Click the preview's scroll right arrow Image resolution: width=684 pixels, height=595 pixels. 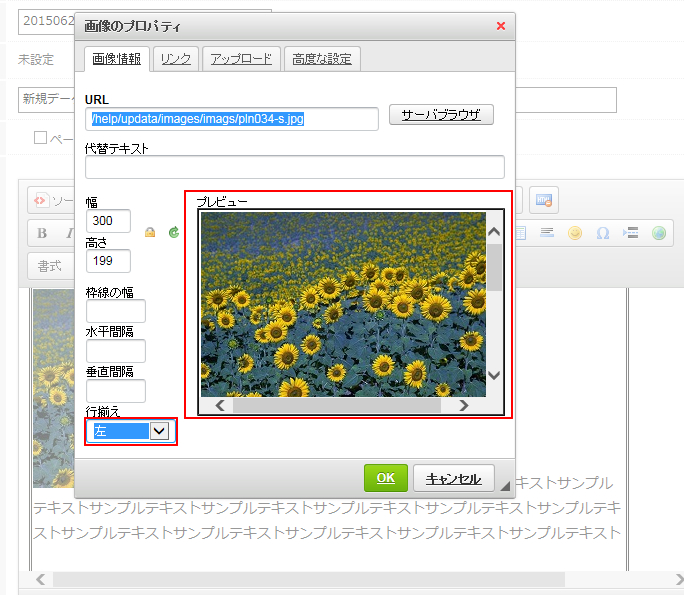click(x=463, y=406)
